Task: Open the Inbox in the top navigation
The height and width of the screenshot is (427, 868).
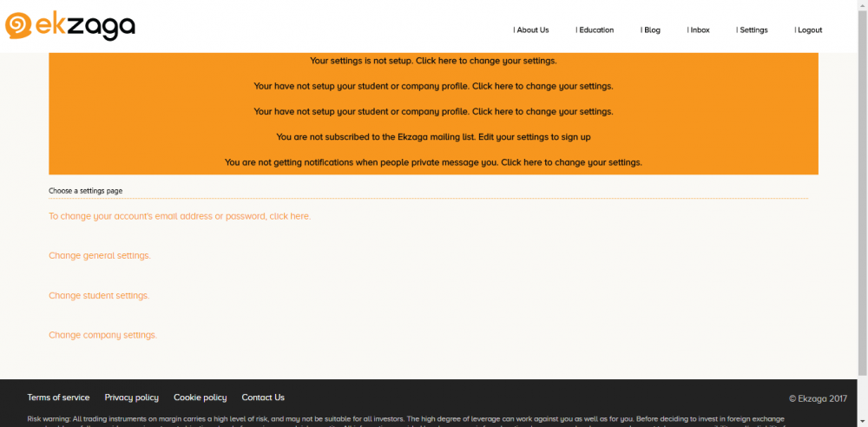Action: 699,30
